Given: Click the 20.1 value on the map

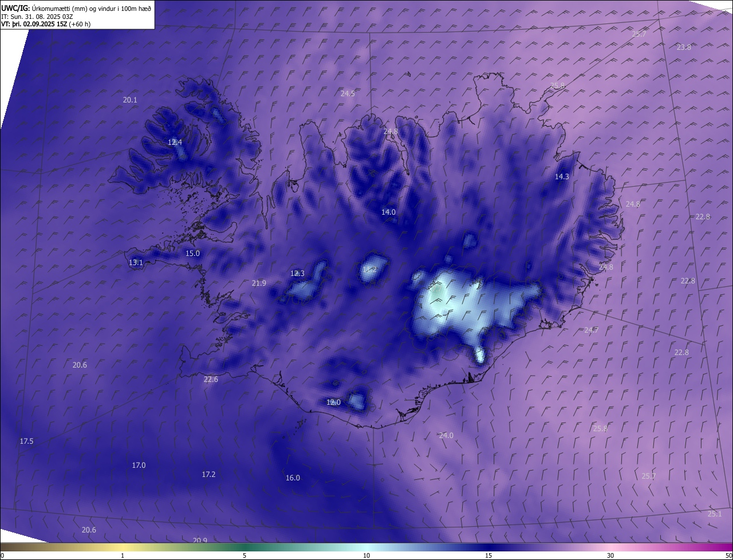Looking at the screenshot, I should (130, 100).
